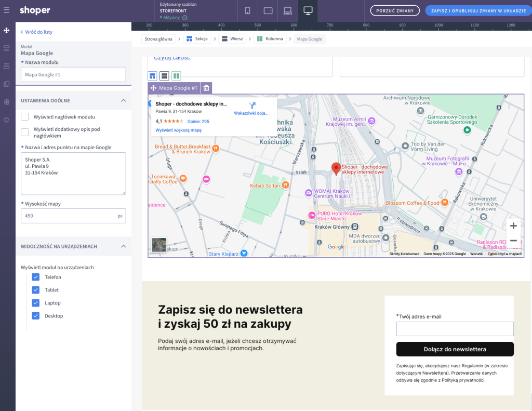The height and width of the screenshot is (411, 532).
Task: Click the directions arrow icon on map card
Action: 252,105
